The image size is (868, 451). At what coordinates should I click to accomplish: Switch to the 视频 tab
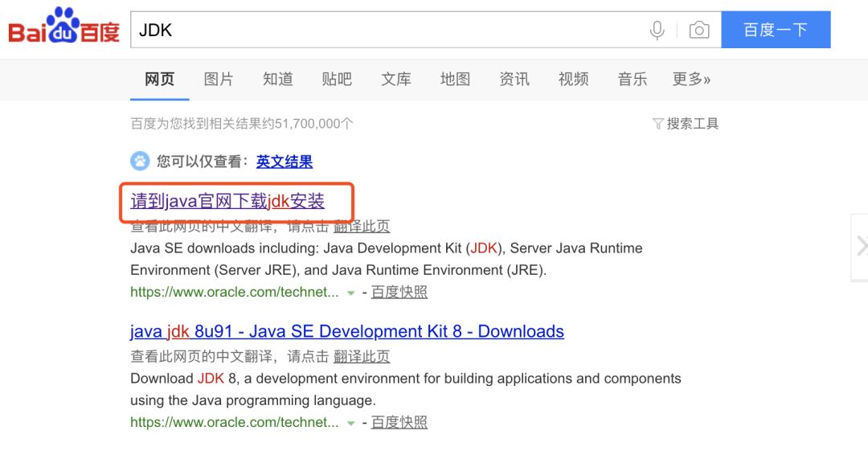pos(574,80)
